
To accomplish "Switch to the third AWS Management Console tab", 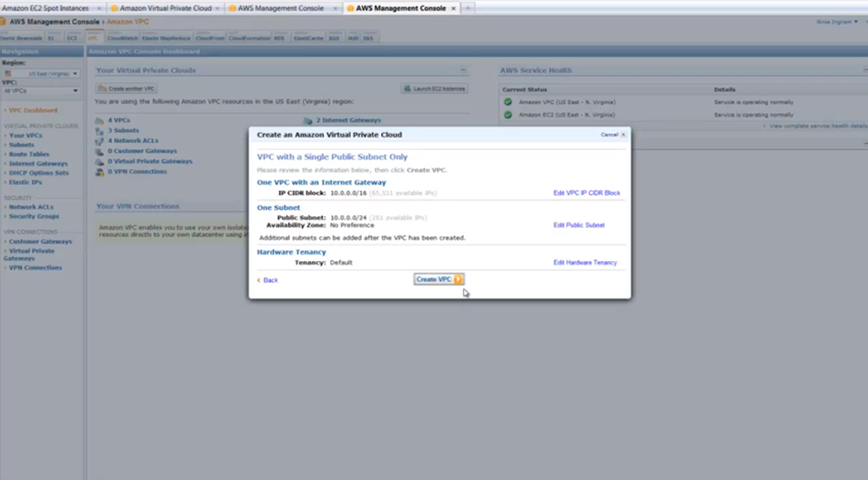I will click(x=283, y=9).
